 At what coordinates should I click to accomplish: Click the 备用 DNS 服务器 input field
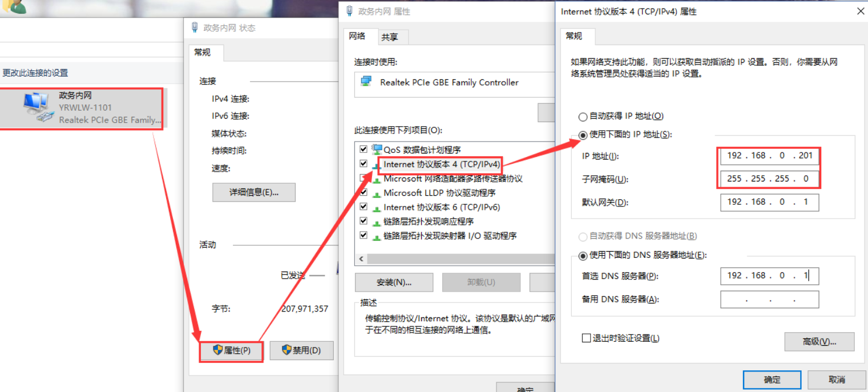click(x=769, y=299)
